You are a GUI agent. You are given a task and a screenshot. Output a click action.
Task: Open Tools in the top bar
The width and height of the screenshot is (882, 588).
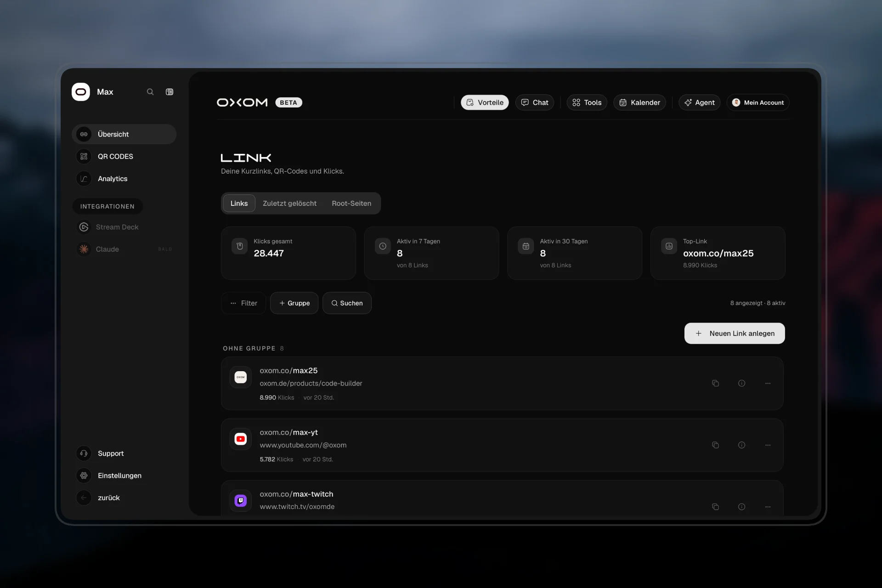click(587, 102)
